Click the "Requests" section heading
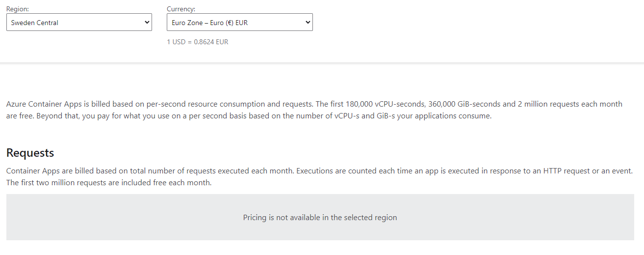644x255 pixels. click(30, 153)
